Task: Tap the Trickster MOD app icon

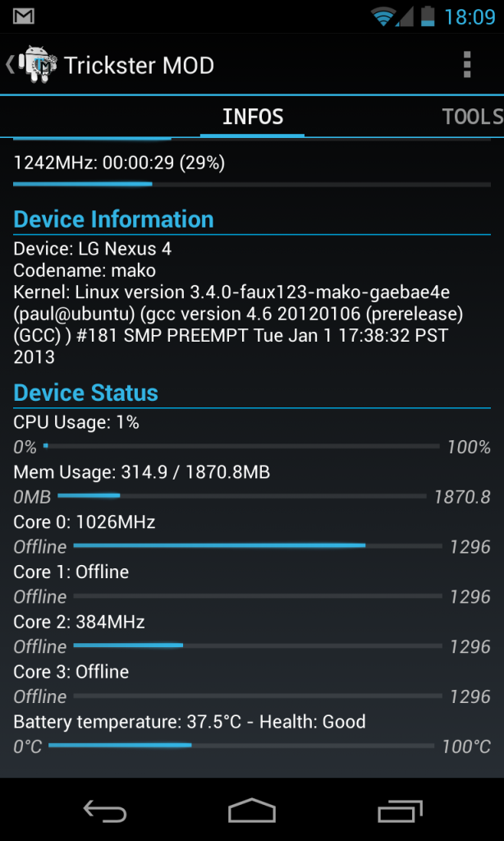Action: tap(35, 65)
